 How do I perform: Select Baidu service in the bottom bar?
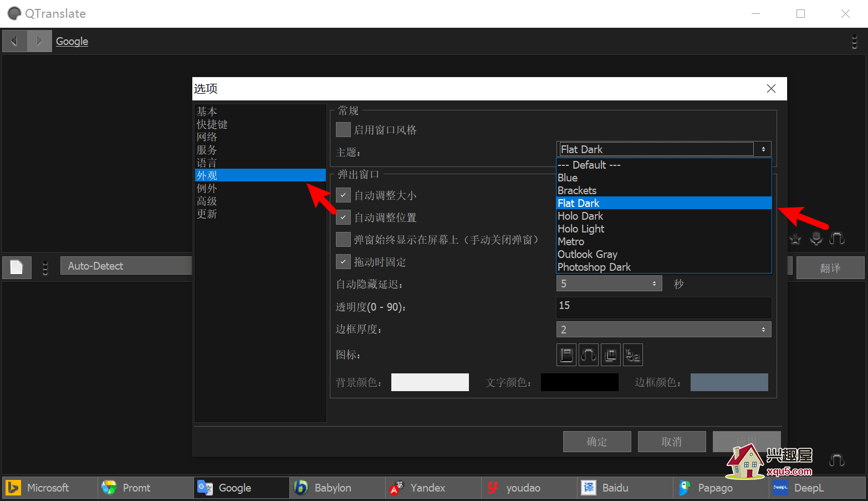(x=615, y=488)
